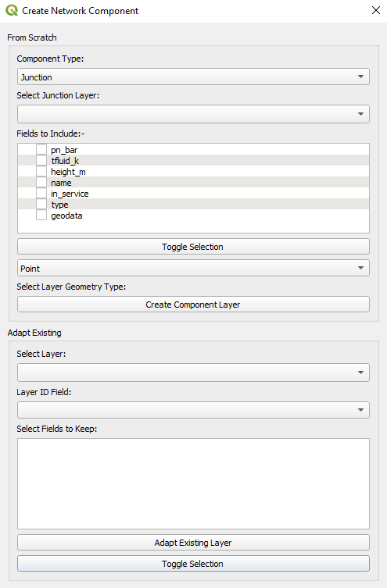Tick the pn_bar field checkbox
The width and height of the screenshot is (387, 588).
[41, 150]
